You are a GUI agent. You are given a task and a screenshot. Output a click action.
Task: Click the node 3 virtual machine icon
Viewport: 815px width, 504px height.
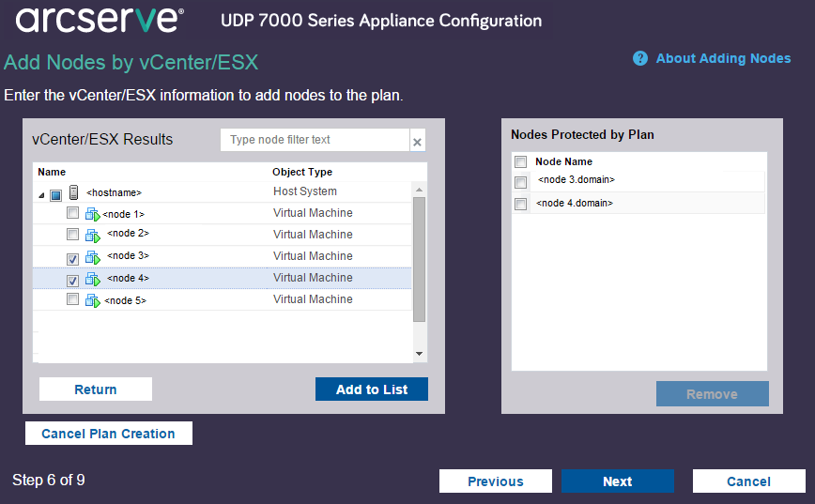point(93,257)
